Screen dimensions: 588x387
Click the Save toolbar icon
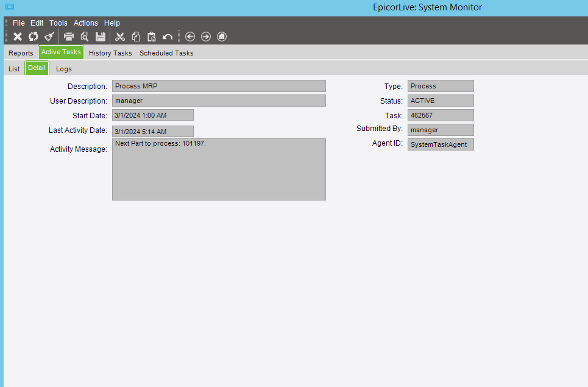pos(100,36)
